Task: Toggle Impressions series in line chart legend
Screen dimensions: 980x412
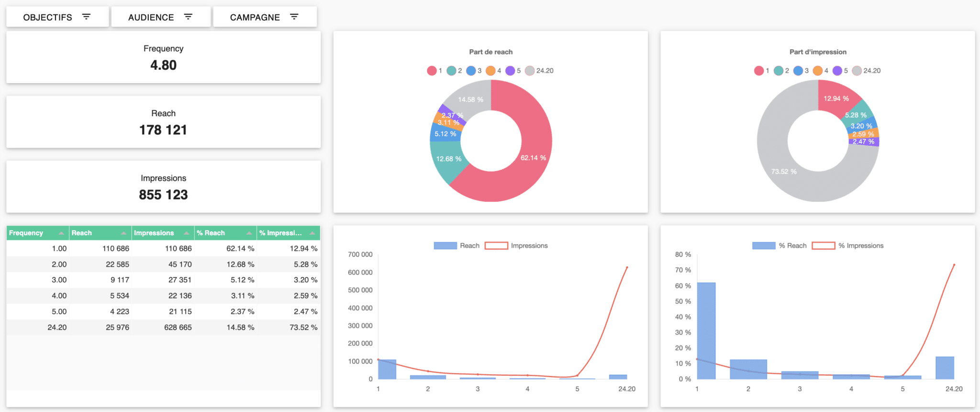Action: click(x=516, y=246)
